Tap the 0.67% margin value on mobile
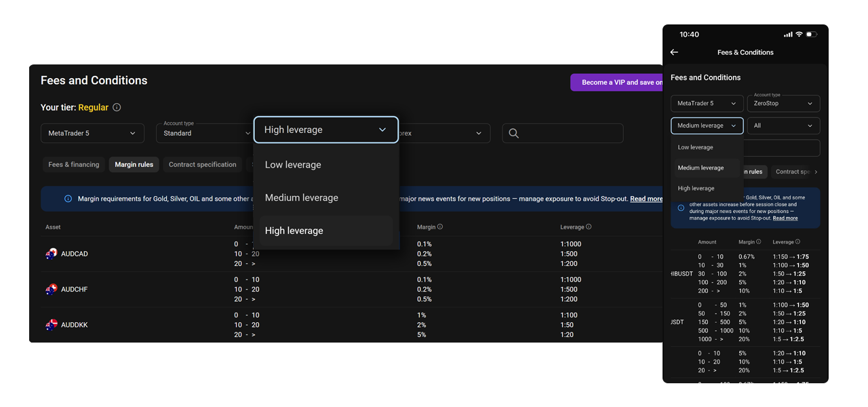The width and height of the screenshot is (868, 407). click(x=747, y=257)
